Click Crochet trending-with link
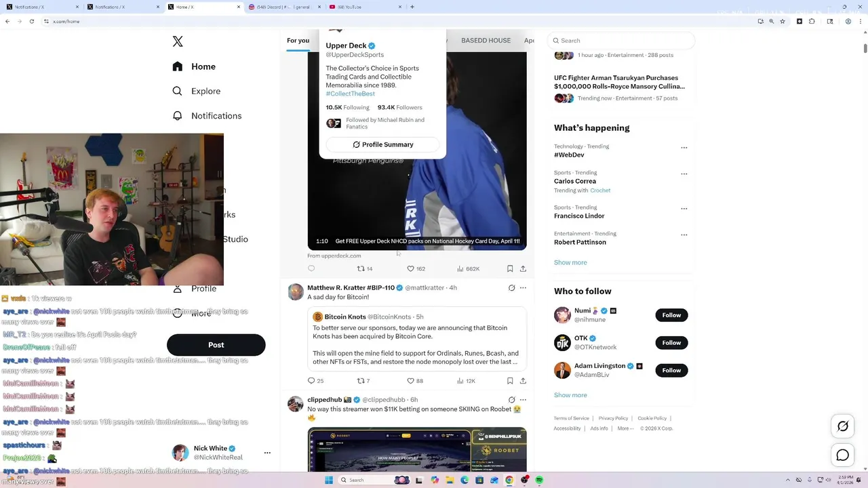The width and height of the screenshot is (868, 488). pyautogui.click(x=600, y=190)
